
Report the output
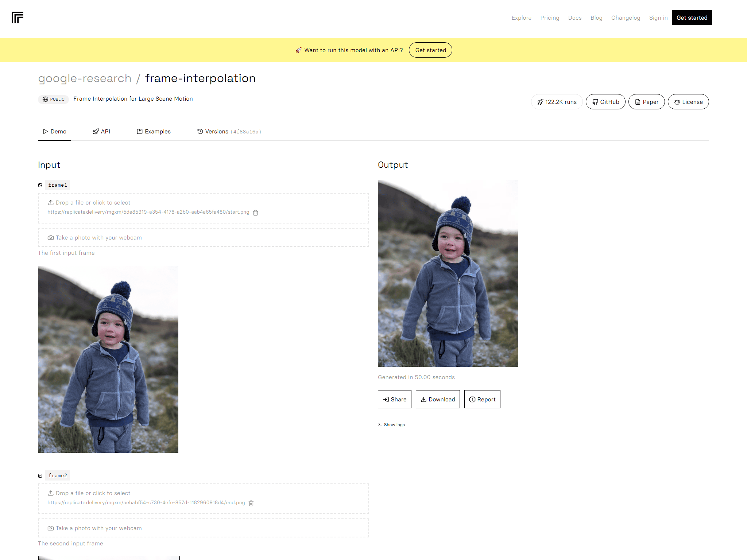pyautogui.click(x=482, y=399)
